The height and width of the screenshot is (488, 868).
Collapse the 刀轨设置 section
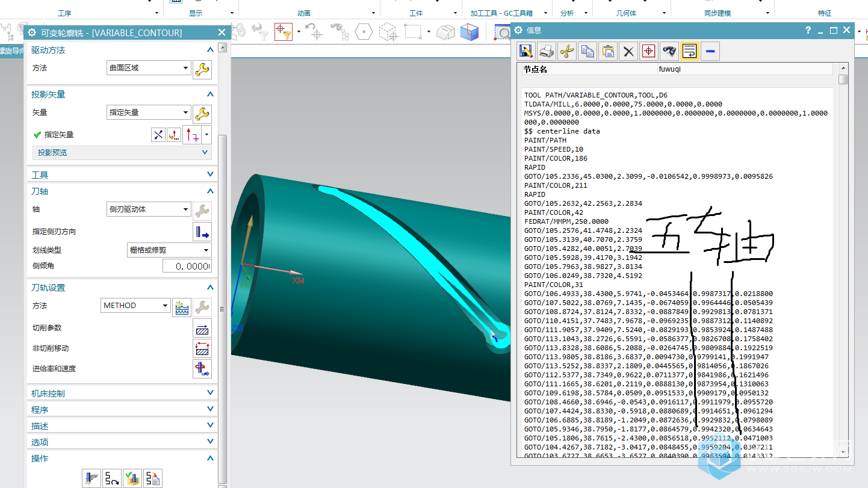[x=210, y=288]
